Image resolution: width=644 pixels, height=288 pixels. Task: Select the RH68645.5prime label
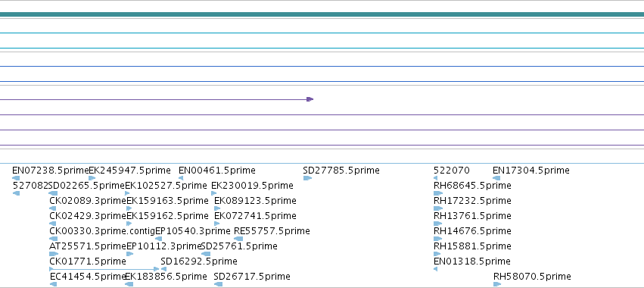[x=472, y=186]
